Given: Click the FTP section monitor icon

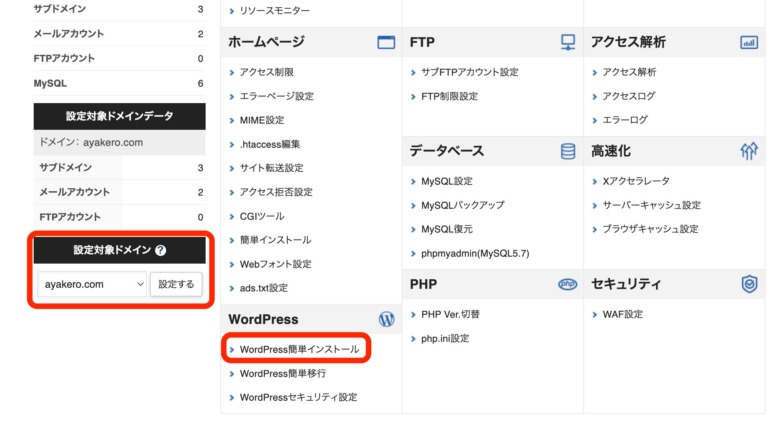Looking at the screenshot, I should click(x=568, y=42).
